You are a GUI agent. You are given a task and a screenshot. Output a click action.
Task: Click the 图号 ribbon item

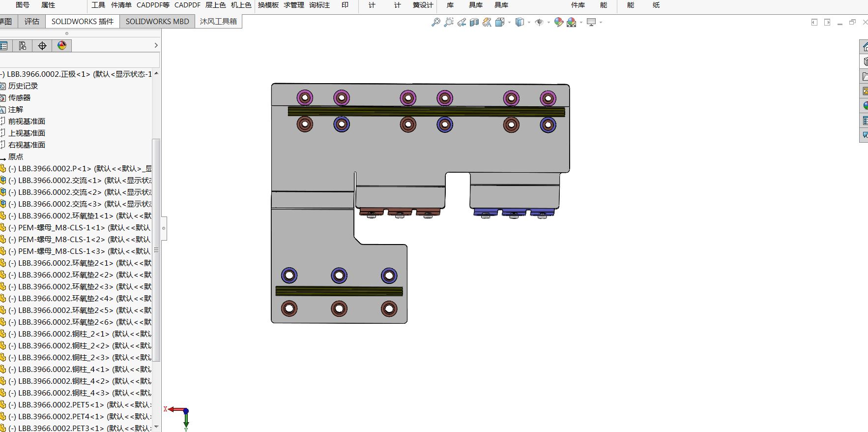(x=23, y=5)
